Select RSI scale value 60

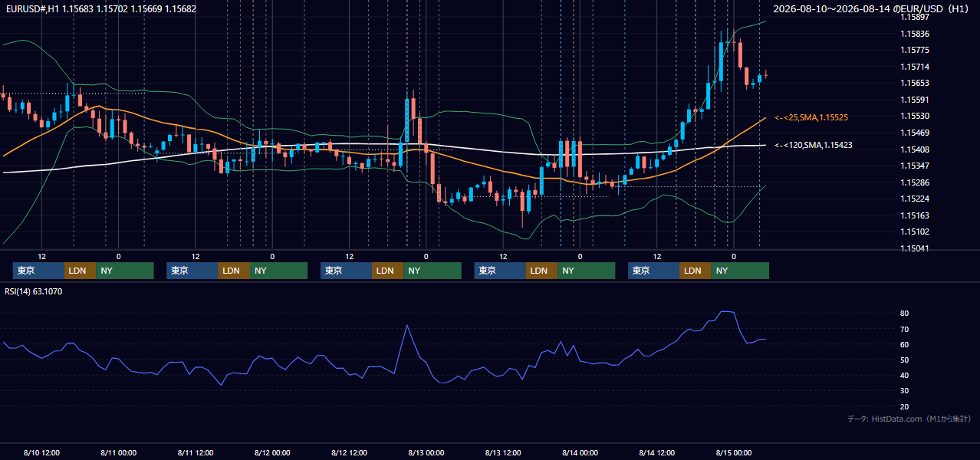coord(905,344)
